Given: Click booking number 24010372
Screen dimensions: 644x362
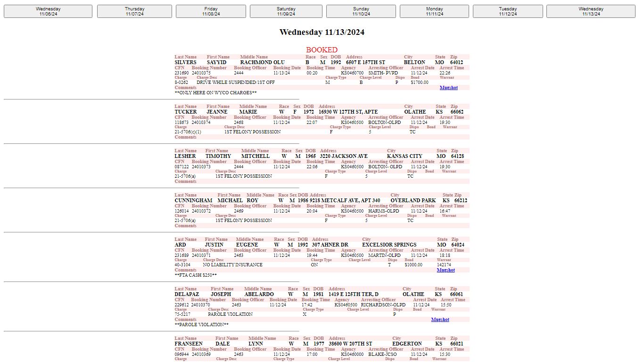Looking at the screenshot, I should pos(201,211).
